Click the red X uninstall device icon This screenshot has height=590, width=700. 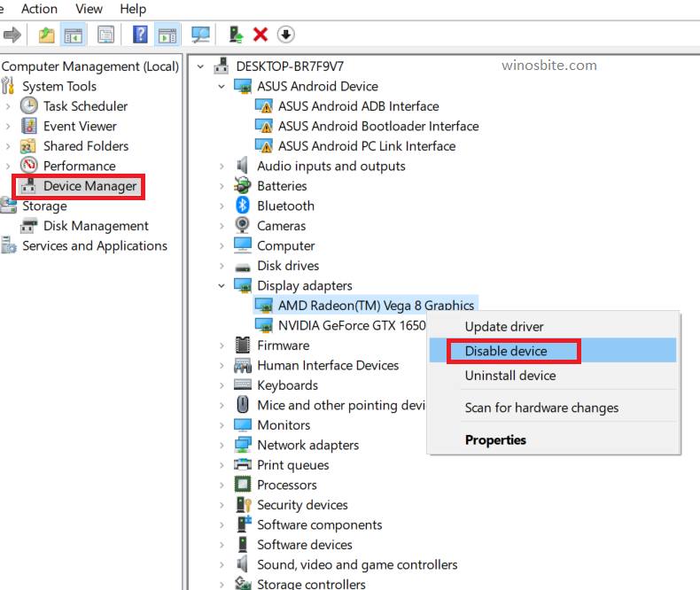[261, 35]
